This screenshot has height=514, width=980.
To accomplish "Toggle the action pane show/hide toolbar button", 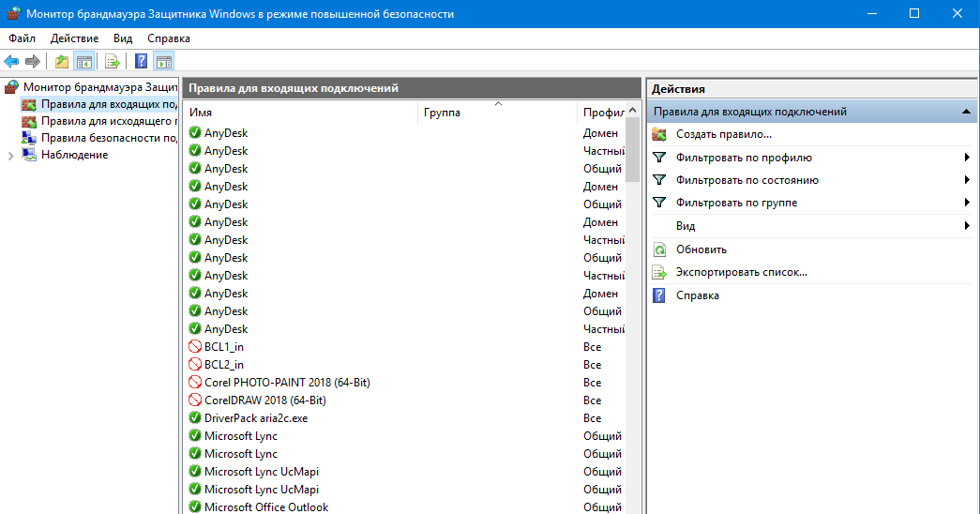I will tap(164, 62).
